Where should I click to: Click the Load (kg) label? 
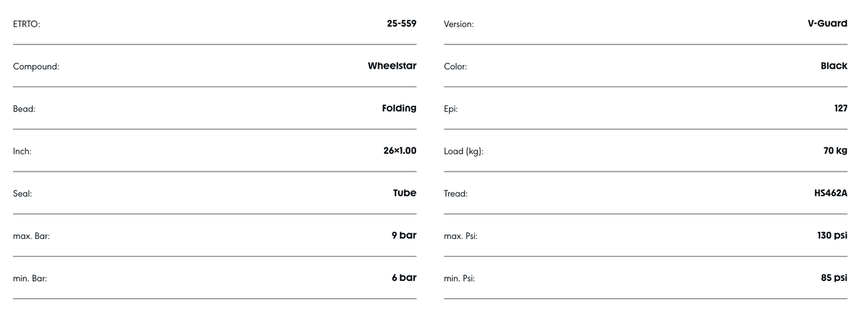463,152
